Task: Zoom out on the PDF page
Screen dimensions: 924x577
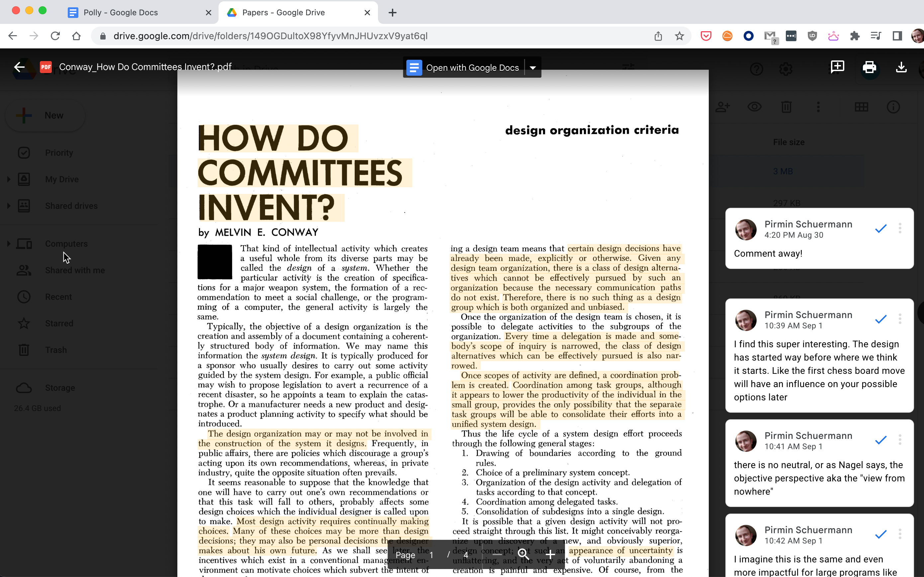Action: 497,554
